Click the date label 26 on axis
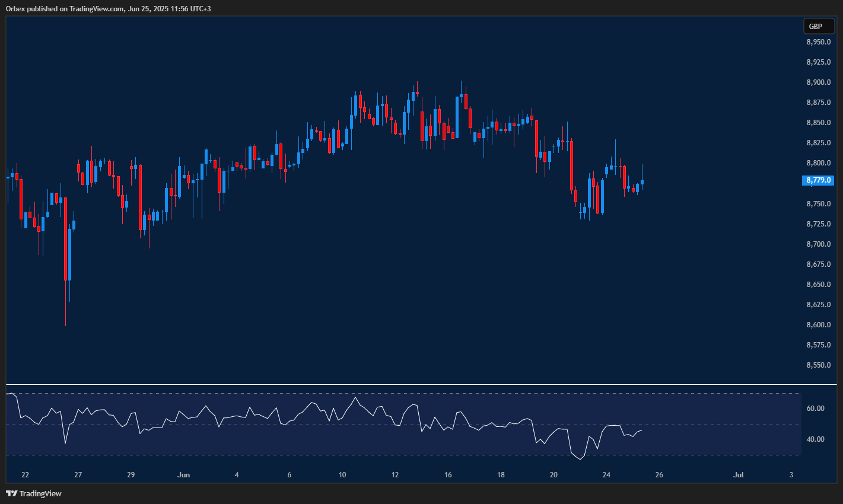The height and width of the screenshot is (504, 843). [x=659, y=474]
